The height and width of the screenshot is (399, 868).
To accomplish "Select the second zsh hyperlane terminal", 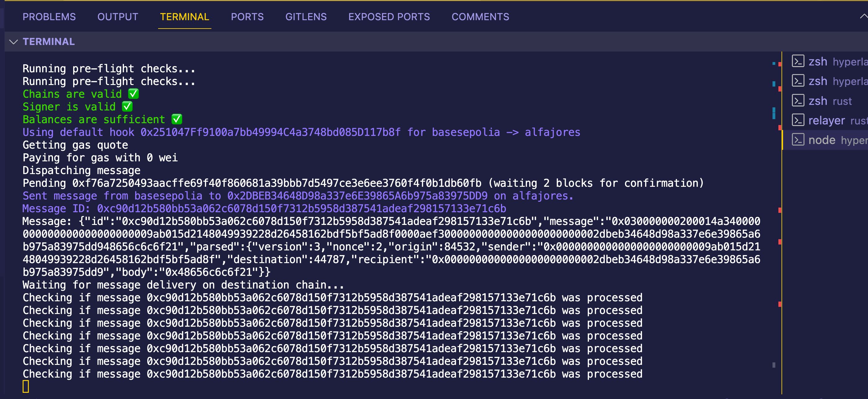I will coord(825,81).
